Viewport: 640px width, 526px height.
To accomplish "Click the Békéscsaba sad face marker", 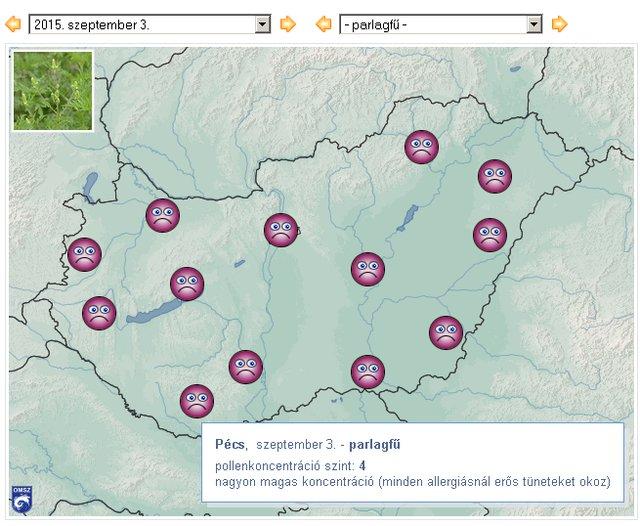I will [x=446, y=332].
